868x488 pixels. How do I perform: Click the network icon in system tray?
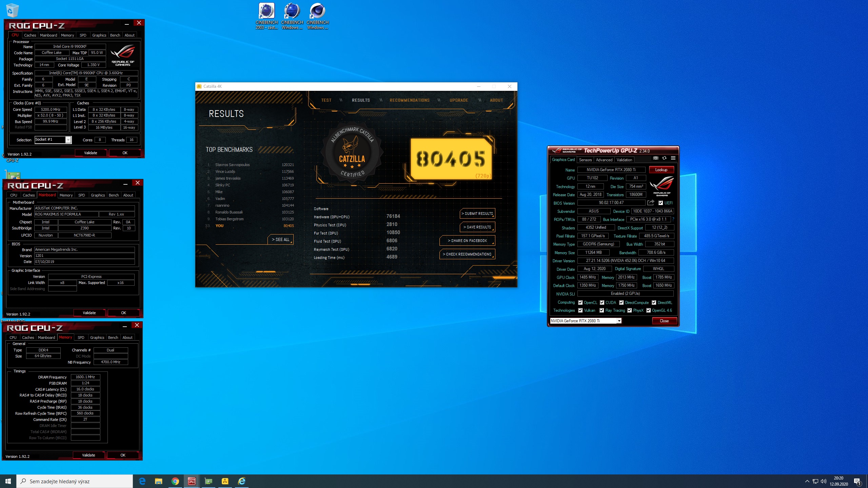(x=815, y=481)
